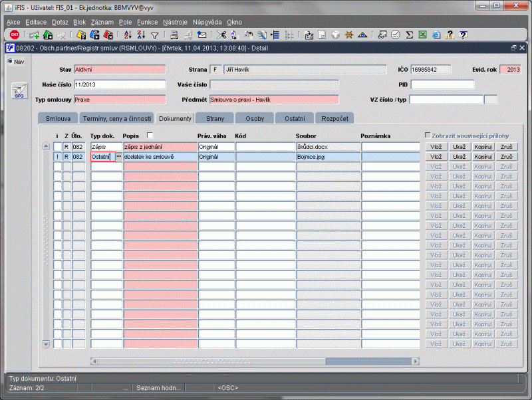The image size is (532, 400).
Task: Click the SPG paper plane icon
Action: point(19,91)
